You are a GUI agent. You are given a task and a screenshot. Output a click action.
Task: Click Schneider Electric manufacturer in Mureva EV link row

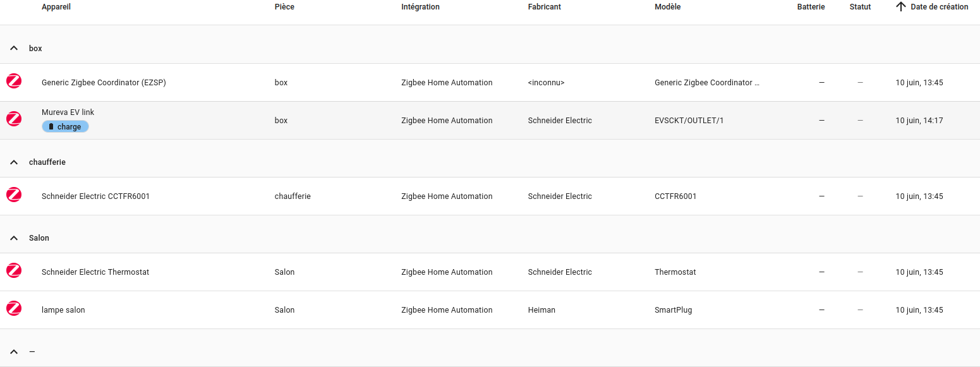pos(560,121)
